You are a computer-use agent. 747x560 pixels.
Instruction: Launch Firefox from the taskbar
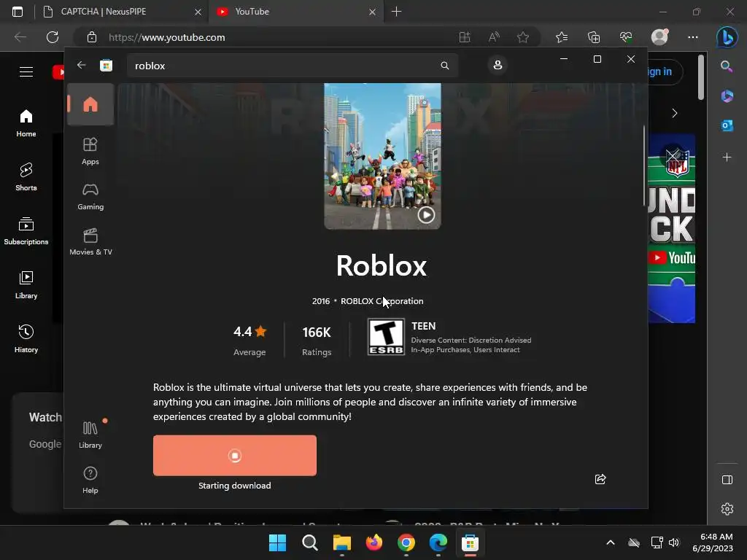[x=374, y=542]
